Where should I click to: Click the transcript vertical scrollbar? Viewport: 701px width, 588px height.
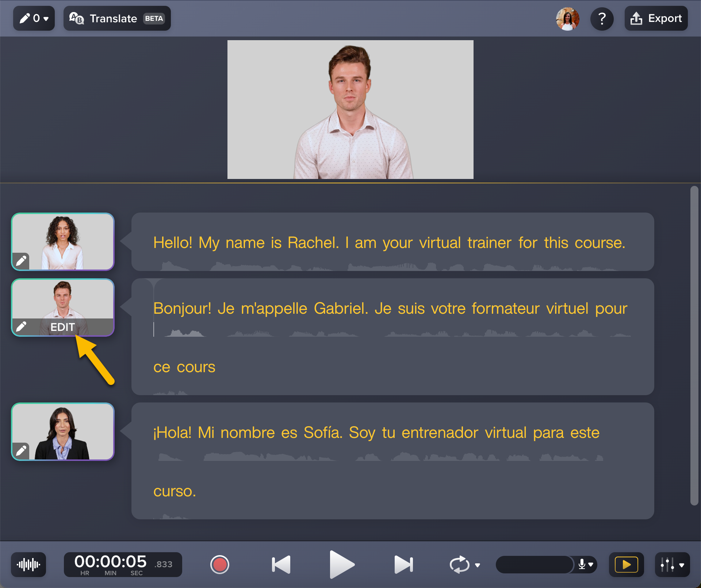pyautogui.click(x=694, y=345)
